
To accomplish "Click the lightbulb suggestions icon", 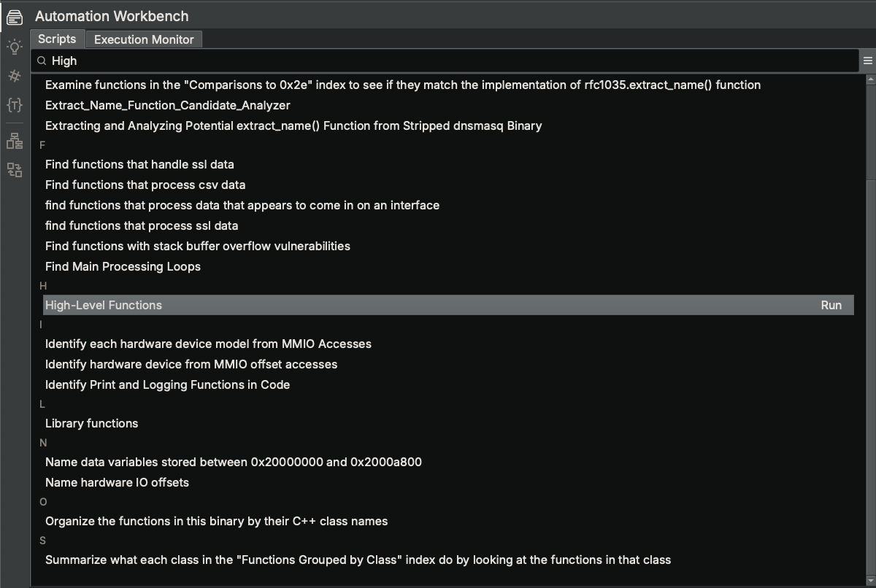I will 14,46.
